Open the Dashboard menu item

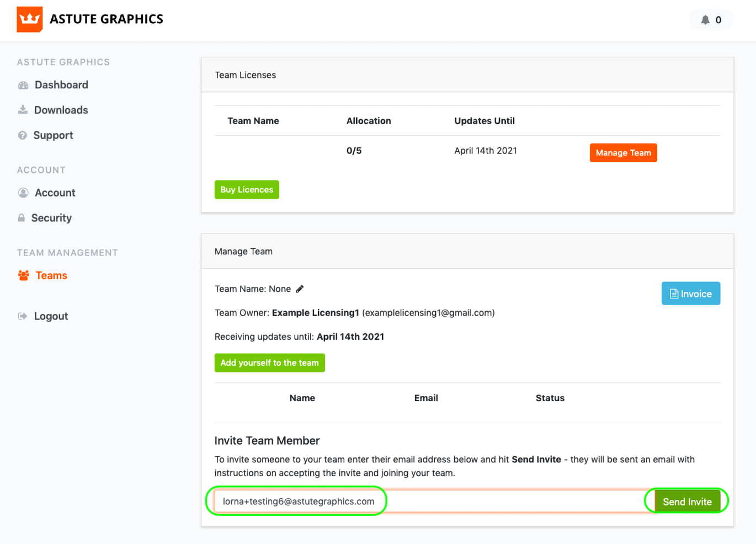click(x=61, y=85)
